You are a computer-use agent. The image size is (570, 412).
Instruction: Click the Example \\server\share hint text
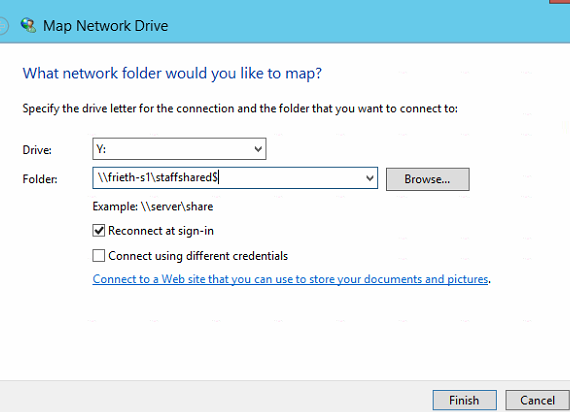[153, 207]
